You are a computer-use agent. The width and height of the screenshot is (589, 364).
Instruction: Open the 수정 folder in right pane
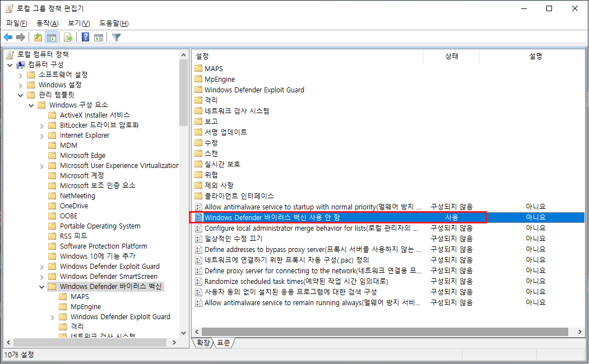(211, 143)
